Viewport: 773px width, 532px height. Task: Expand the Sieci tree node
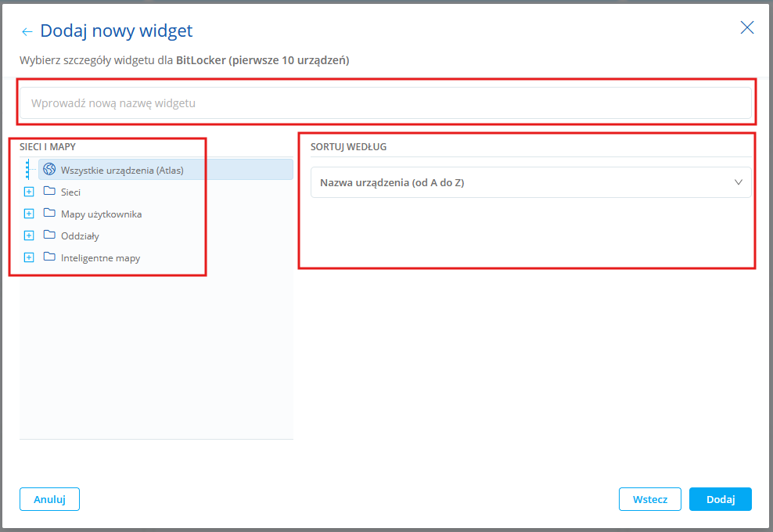pos(29,192)
